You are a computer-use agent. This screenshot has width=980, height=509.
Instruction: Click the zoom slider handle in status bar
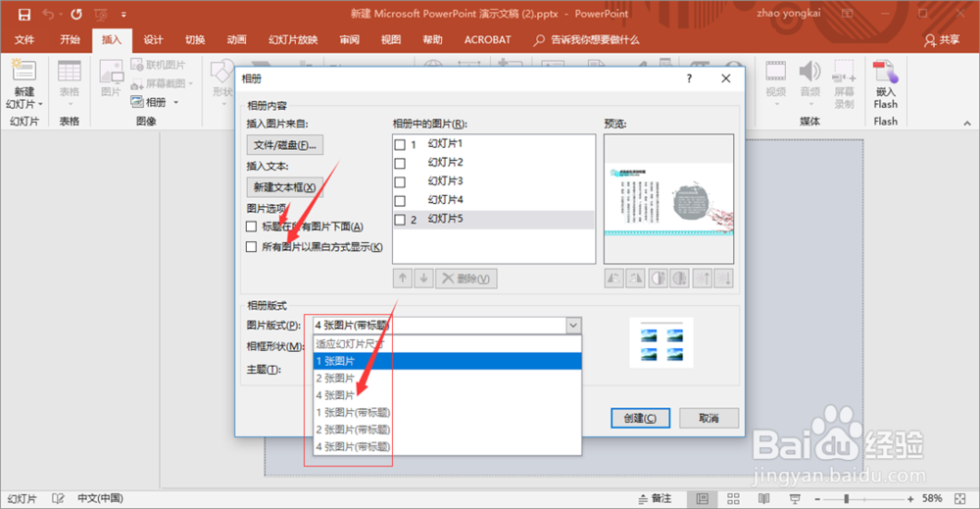[847, 499]
